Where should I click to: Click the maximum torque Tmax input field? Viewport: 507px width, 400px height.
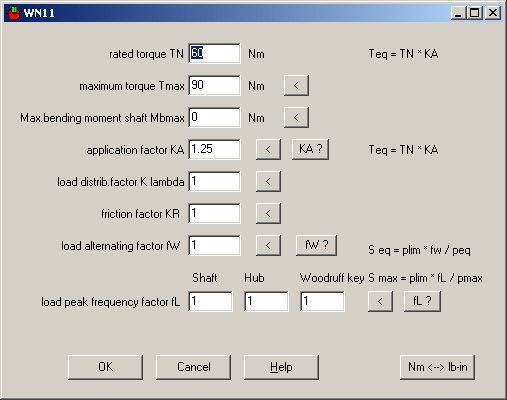[214, 85]
